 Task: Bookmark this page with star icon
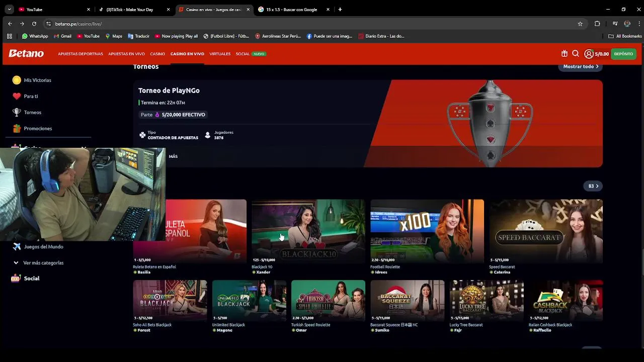coord(580,24)
